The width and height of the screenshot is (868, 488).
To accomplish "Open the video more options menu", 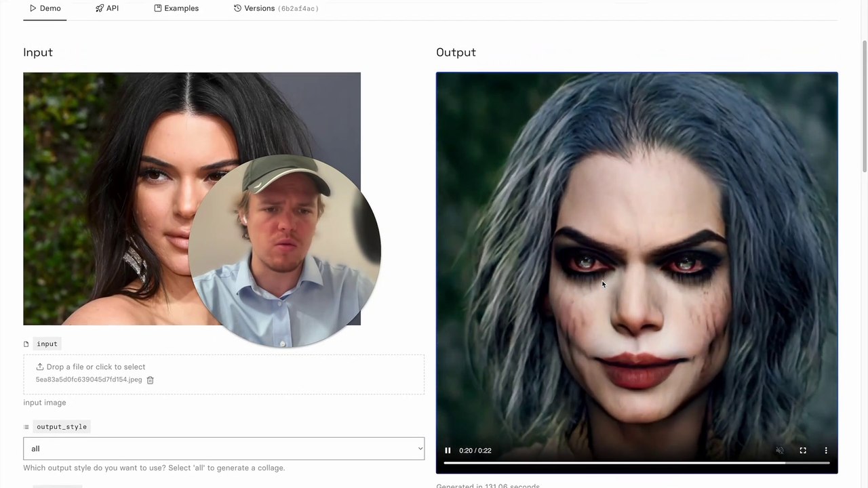I will (826, 451).
